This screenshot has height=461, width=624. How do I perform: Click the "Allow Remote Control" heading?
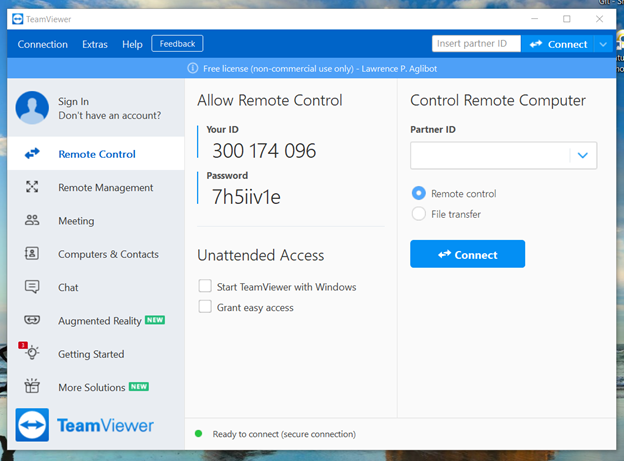click(270, 100)
